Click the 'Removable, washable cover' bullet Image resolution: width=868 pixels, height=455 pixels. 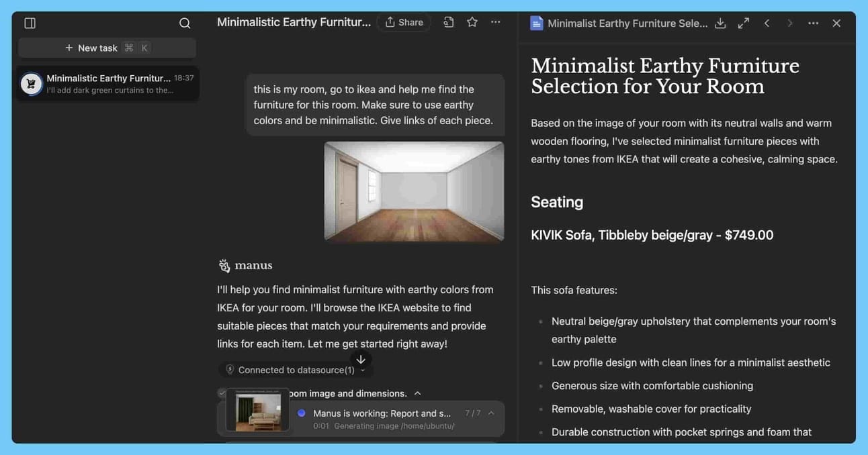coord(651,409)
